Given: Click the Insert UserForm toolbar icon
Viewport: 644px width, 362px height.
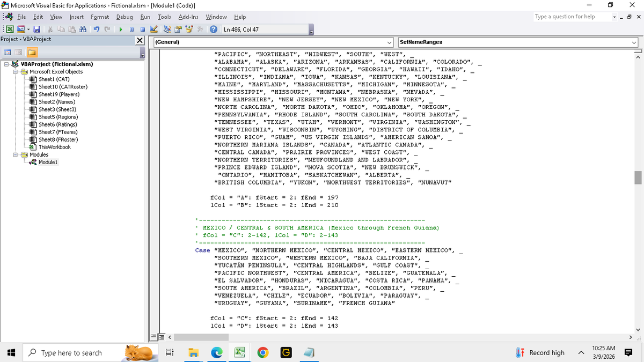Looking at the screenshot, I should tap(21, 29).
